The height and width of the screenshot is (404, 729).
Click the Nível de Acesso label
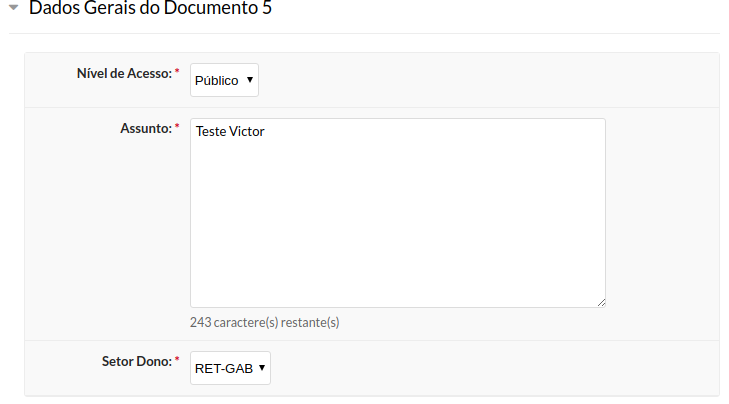pos(124,73)
